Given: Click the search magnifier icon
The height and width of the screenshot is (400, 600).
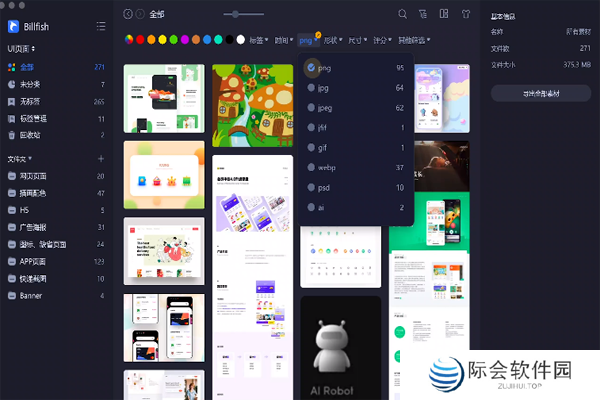Looking at the screenshot, I should (402, 14).
